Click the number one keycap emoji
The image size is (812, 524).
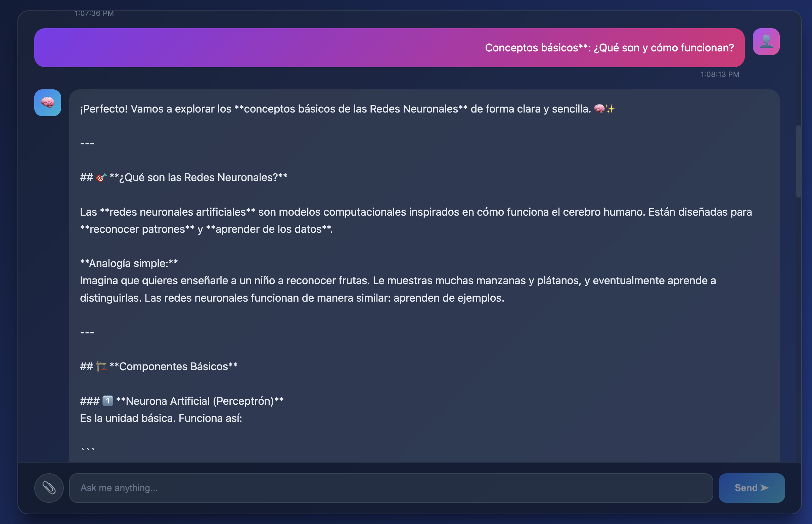107,401
